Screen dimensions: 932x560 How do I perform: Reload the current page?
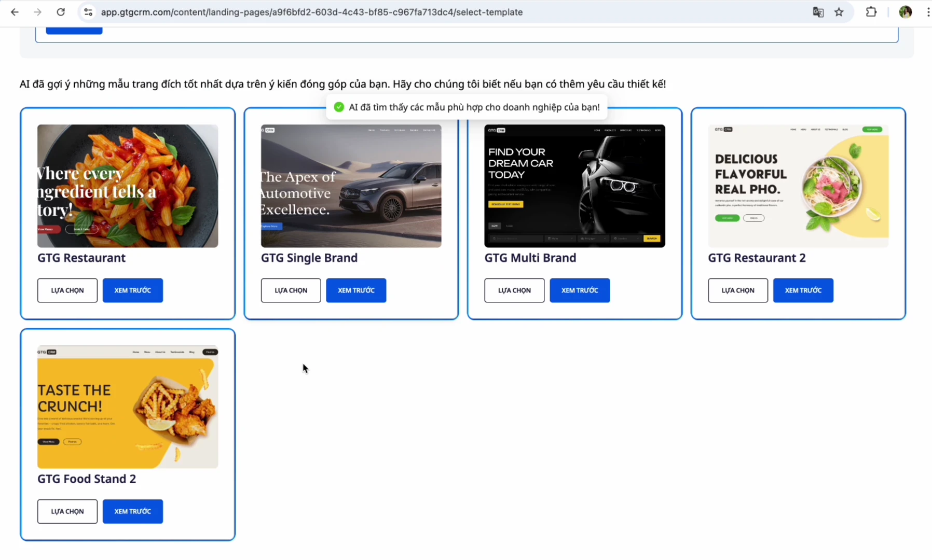[61, 12]
